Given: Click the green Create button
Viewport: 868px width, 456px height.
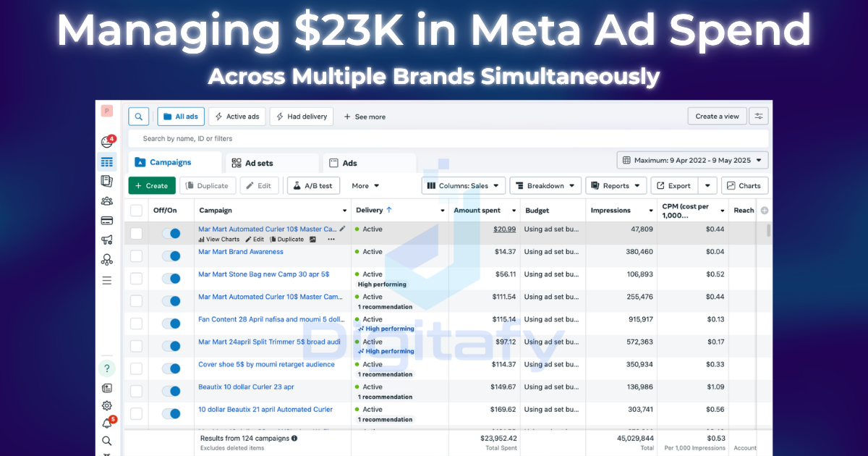Looking at the screenshot, I should click(x=152, y=186).
